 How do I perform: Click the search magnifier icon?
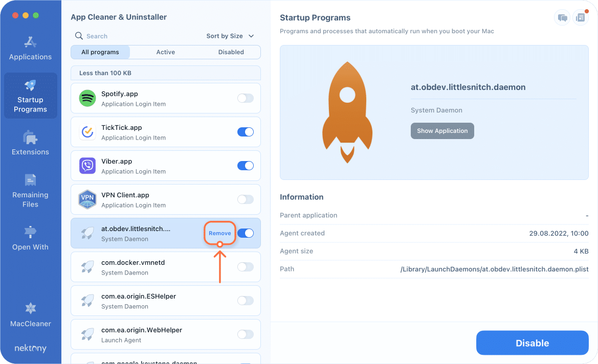(79, 36)
